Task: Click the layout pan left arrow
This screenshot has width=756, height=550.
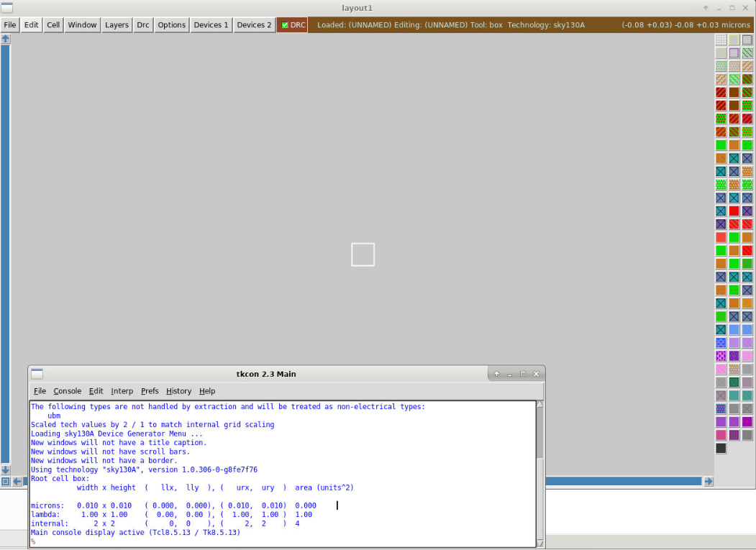Action: tap(17, 481)
